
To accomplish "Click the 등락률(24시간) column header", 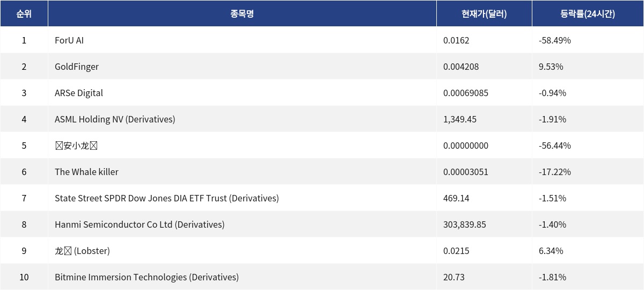I will tap(588, 14).
